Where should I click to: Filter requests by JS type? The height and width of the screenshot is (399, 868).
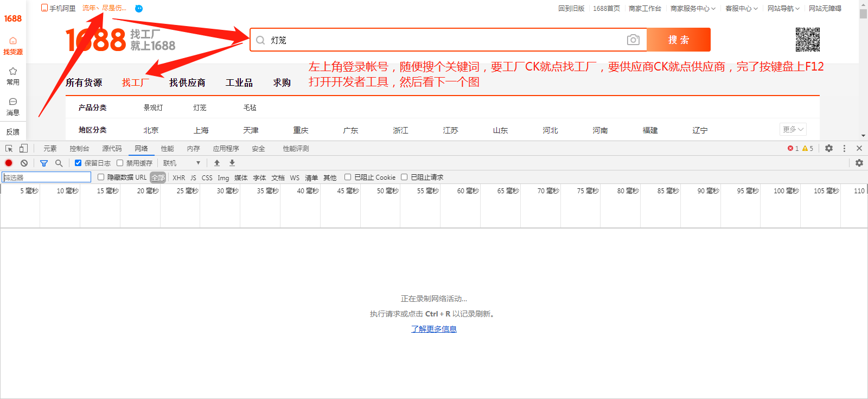click(193, 178)
